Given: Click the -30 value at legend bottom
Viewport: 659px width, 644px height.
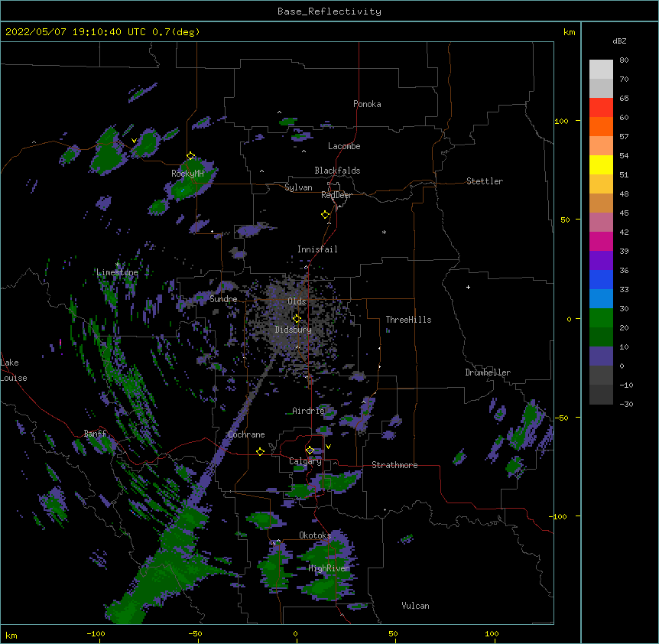Looking at the screenshot, I should coord(626,404).
